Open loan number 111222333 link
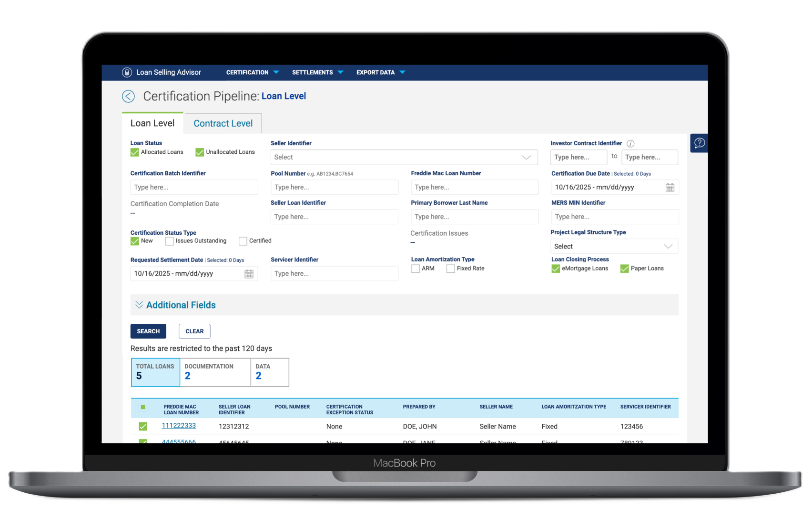This screenshot has width=812, height=508. pyautogui.click(x=179, y=426)
